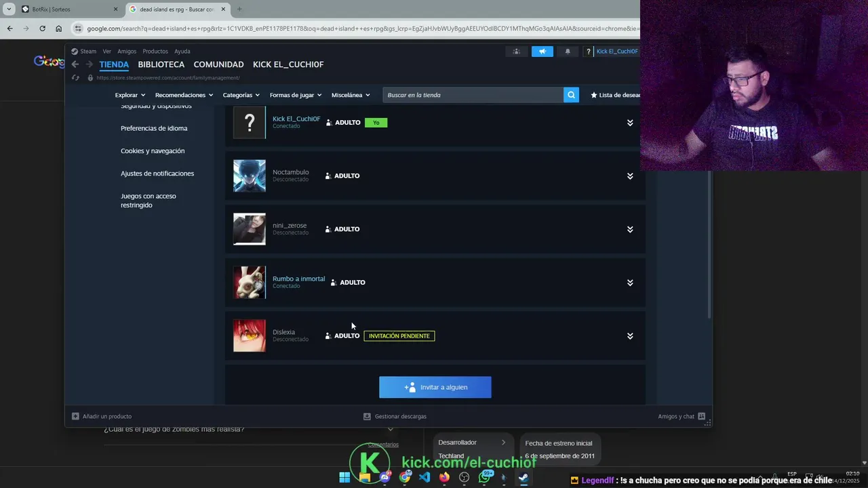Open the Ver menu
Image resolution: width=868 pixels, height=488 pixels.
click(107, 52)
